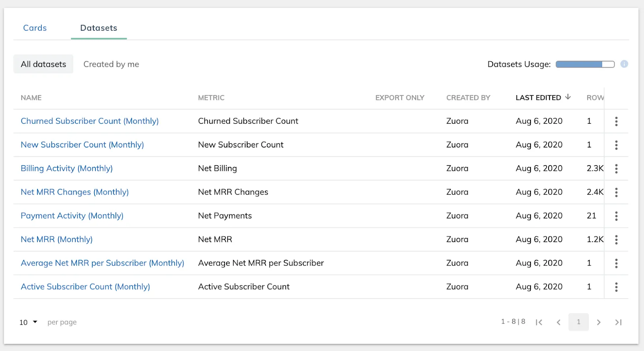Image resolution: width=644 pixels, height=351 pixels.
Task: Sort by Export Only column header
Action: (400, 98)
